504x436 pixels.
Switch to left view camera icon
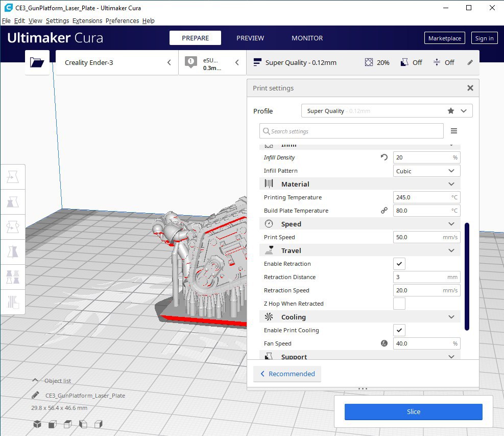pos(83,424)
